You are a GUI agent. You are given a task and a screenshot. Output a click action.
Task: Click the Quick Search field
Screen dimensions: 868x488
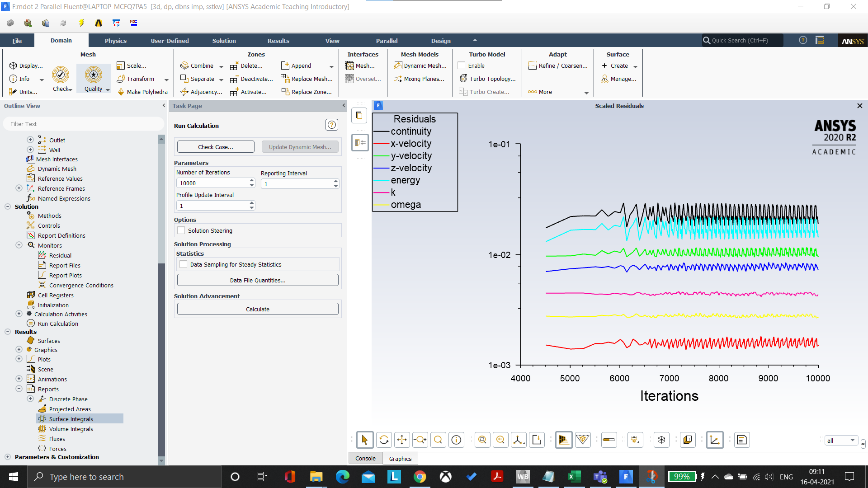click(742, 40)
